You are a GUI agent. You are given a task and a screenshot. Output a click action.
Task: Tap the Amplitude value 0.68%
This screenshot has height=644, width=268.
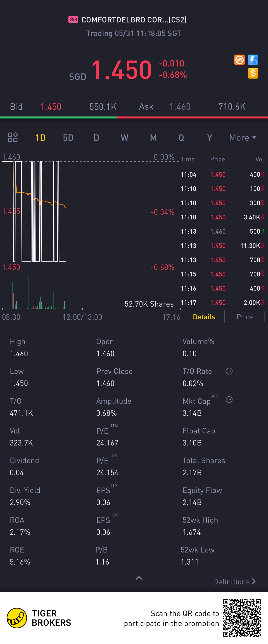[106, 413]
